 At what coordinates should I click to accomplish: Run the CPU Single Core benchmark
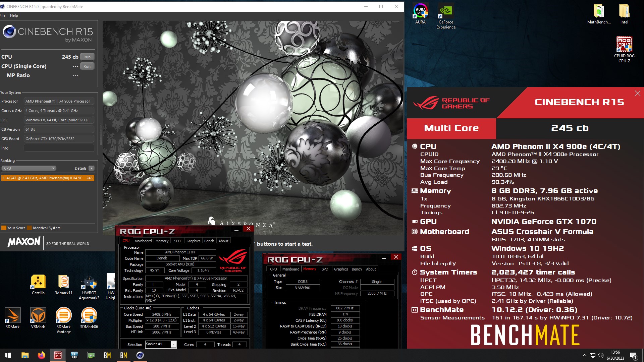(x=87, y=66)
